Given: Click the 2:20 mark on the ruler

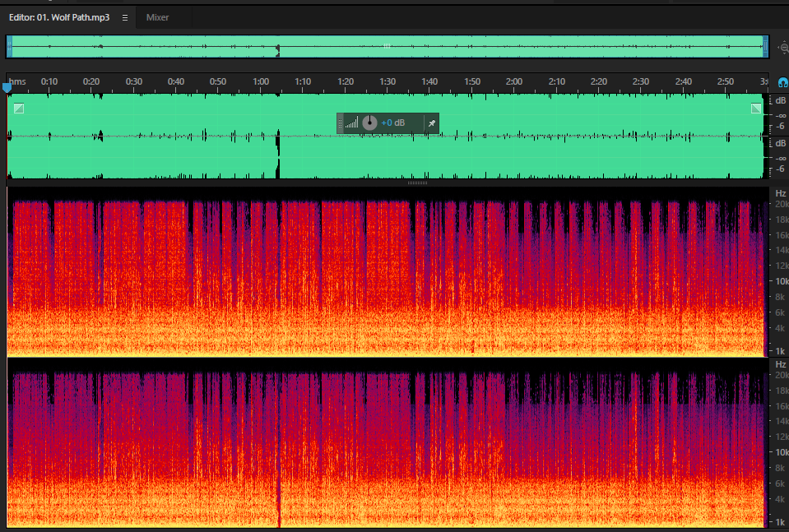Looking at the screenshot, I should (598, 81).
